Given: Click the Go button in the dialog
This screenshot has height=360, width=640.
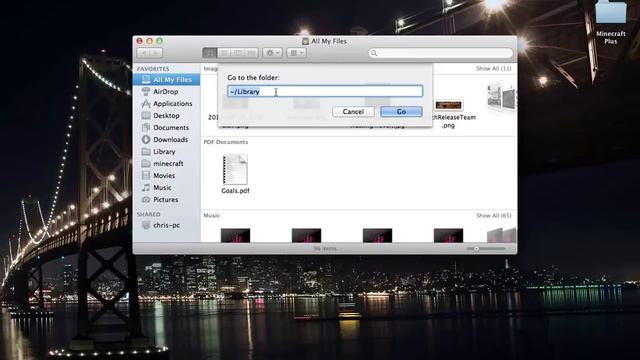Looking at the screenshot, I should pos(401,111).
